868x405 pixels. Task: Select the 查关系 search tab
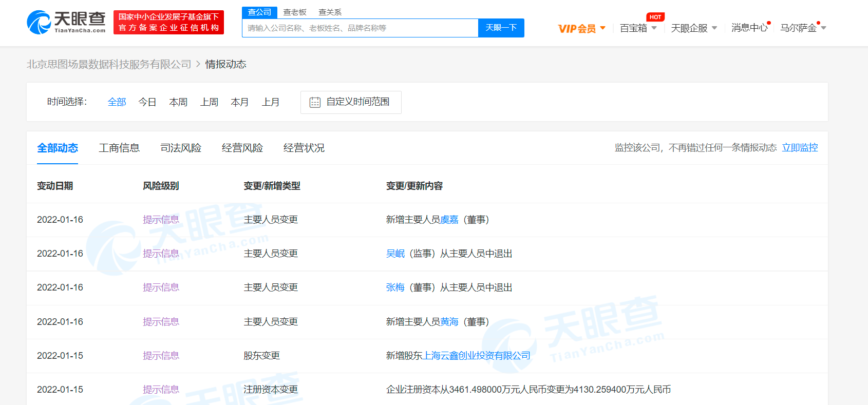pos(330,12)
